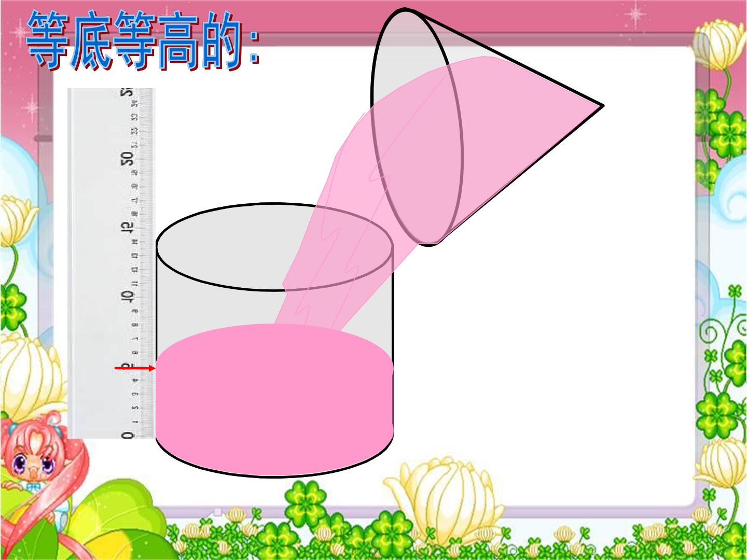
Task: Select the cylinder's gray top ellipse
Action: click(x=274, y=247)
